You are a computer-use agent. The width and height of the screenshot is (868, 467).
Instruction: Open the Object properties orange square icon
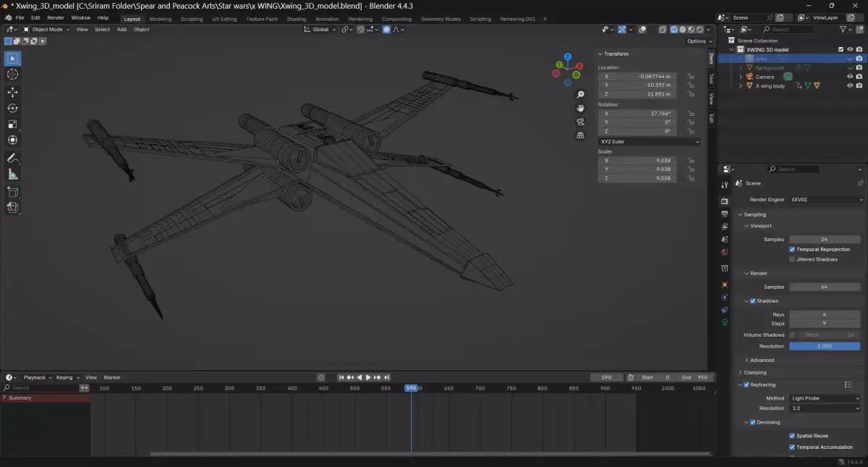[725, 285]
